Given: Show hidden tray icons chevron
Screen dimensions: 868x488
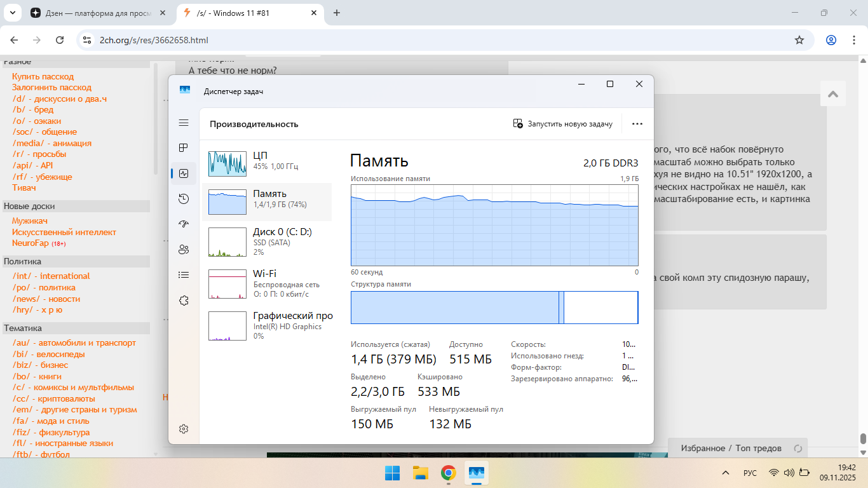Looking at the screenshot, I should pos(726,473).
